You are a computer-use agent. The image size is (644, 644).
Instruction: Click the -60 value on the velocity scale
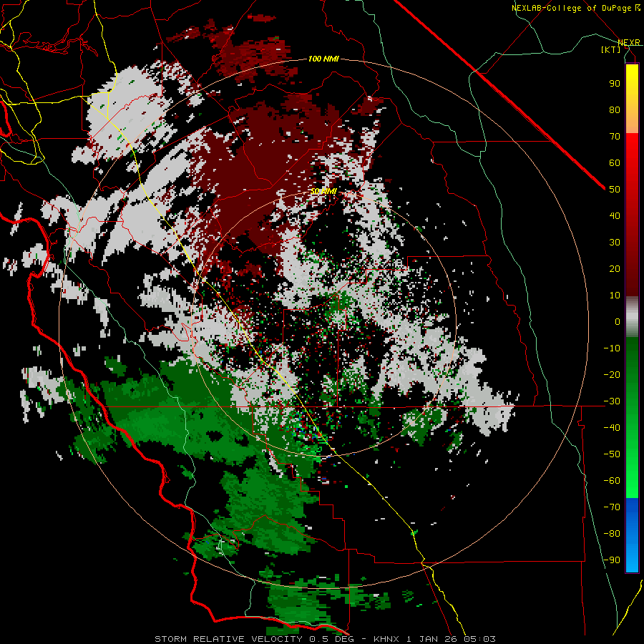tap(612, 481)
